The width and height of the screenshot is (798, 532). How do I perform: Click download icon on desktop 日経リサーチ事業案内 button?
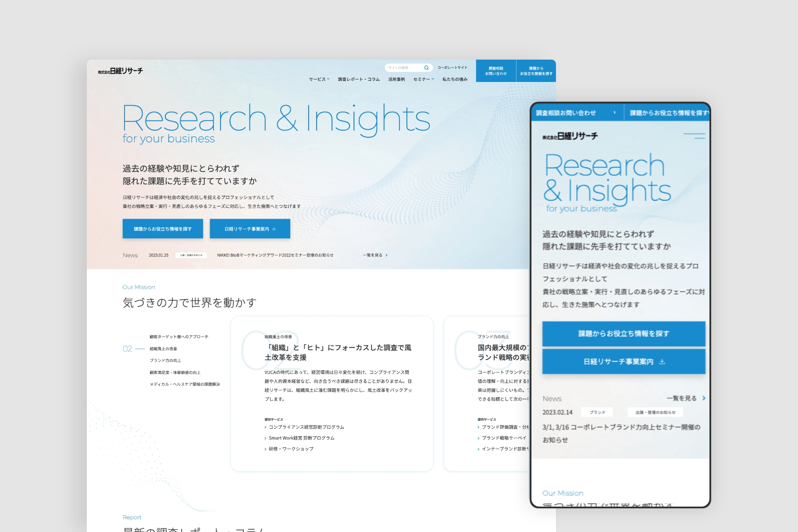click(x=274, y=229)
